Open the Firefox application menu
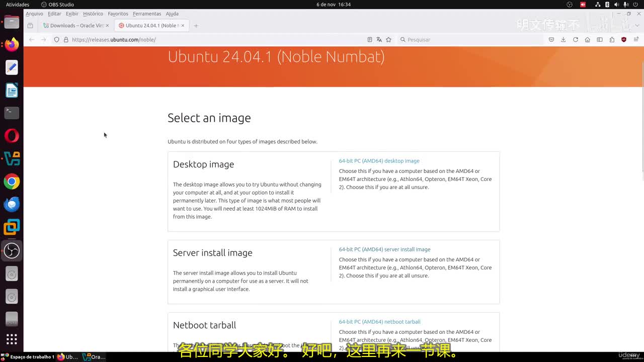The image size is (644, 362). tap(636, 40)
